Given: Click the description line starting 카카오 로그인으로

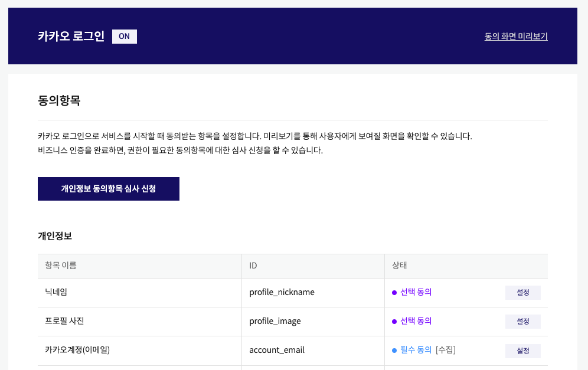Looking at the screenshot, I should pyautogui.click(x=255, y=136).
